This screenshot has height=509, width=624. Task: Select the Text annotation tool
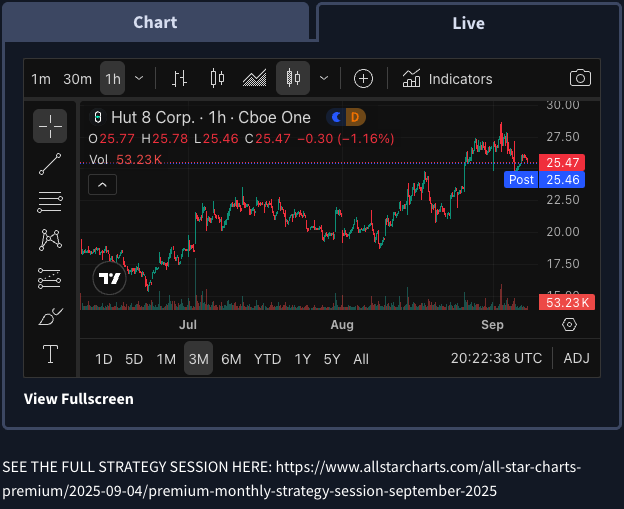(x=50, y=354)
